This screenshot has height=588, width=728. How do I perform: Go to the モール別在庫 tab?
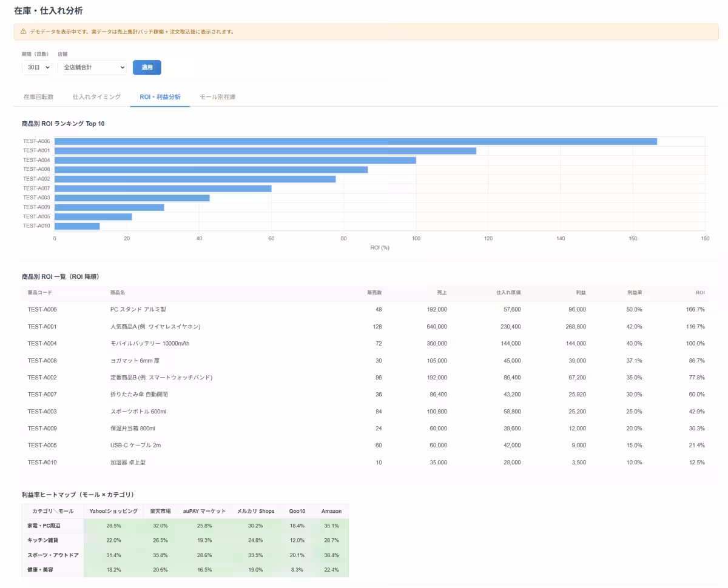tap(218, 97)
